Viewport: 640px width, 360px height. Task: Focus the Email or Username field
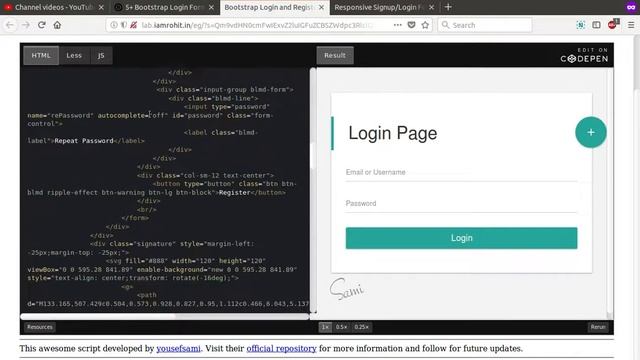click(x=461, y=173)
